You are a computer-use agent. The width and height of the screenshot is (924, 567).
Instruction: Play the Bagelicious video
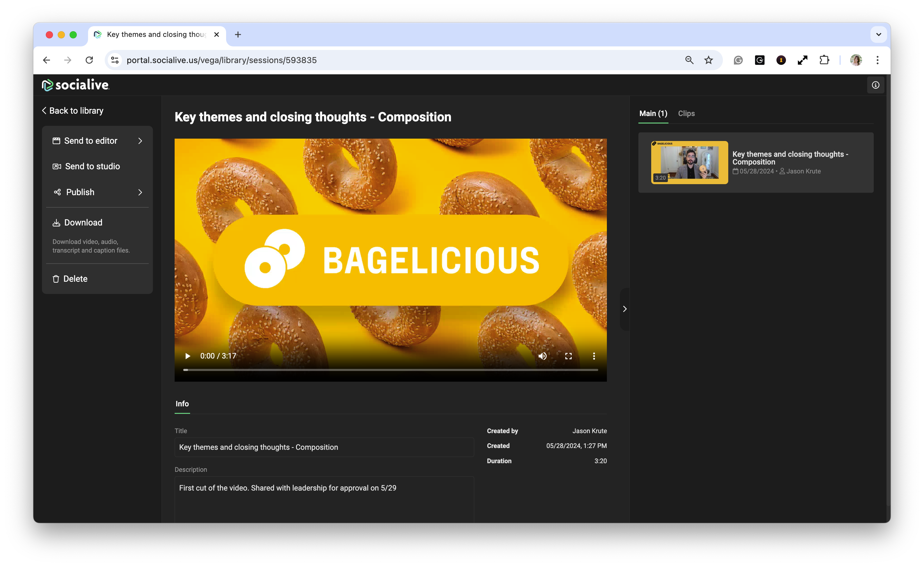coord(187,356)
